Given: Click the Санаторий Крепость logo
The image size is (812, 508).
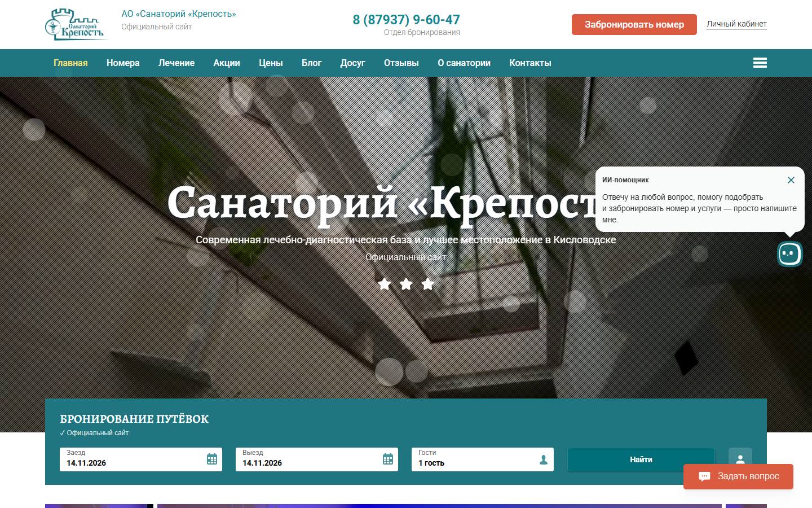Looking at the screenshot, I should coord(76,24).
